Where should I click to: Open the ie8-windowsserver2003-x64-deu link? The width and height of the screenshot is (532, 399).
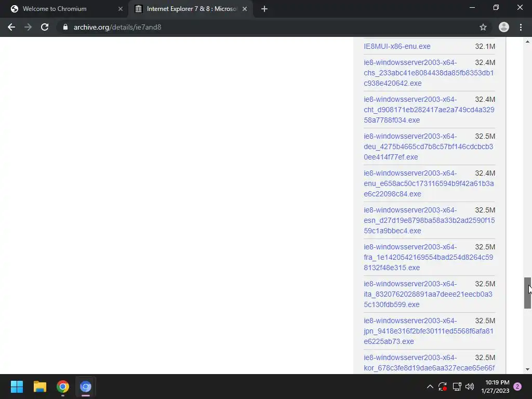click(429, 147)
